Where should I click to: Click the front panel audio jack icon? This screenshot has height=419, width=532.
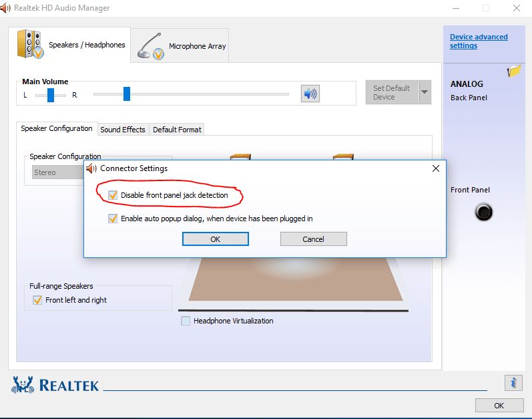point(484,213)
